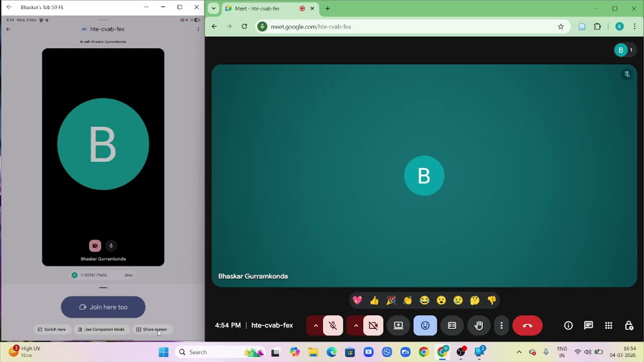This screenshot has height=362, width=644.
Task: Send the thinking face reaction
Action: pos(475,300)
